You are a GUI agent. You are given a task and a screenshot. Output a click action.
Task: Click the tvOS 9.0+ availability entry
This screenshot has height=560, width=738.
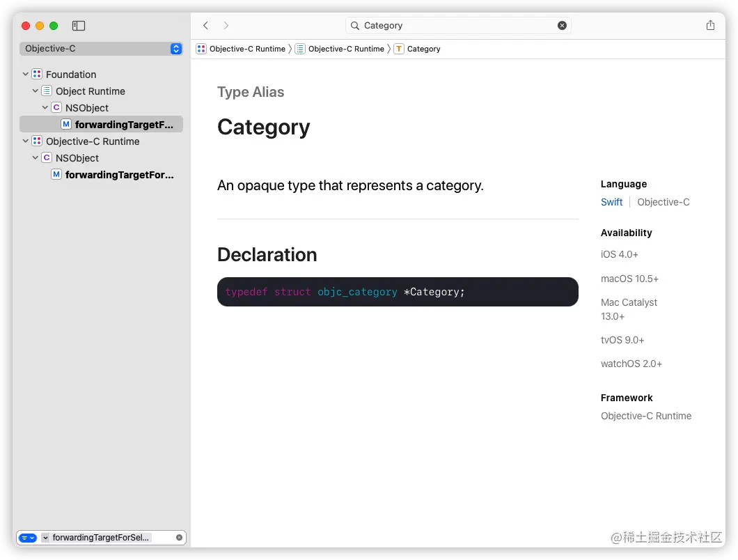pos(622,340)
